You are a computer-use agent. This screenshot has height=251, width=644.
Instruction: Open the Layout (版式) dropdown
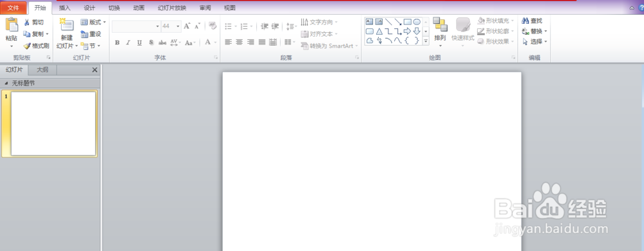93,22
